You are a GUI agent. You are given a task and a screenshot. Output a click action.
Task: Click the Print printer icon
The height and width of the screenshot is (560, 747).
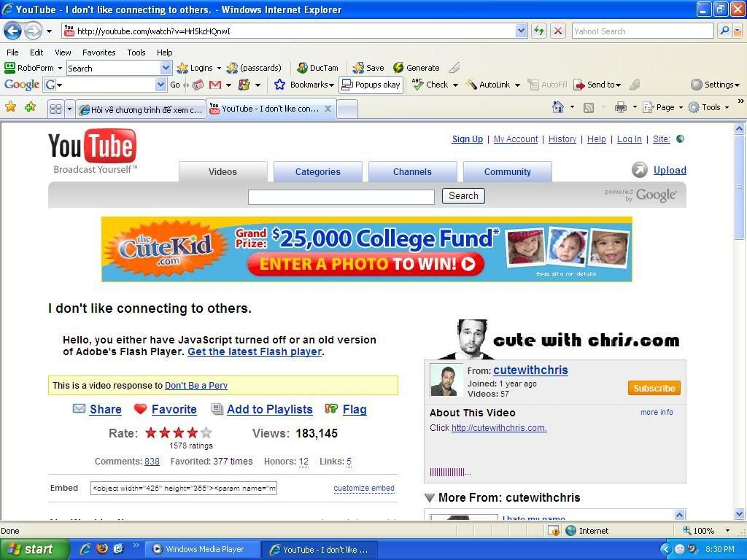point(620,107)
